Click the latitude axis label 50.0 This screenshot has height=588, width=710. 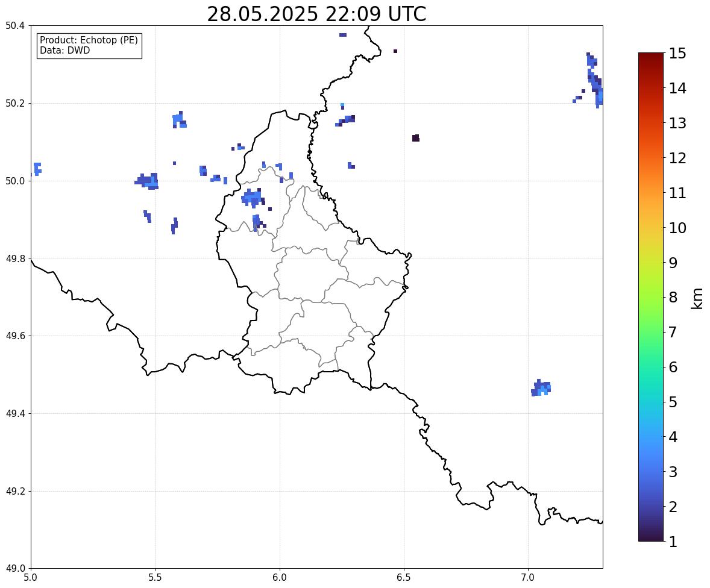coord(15,181)
